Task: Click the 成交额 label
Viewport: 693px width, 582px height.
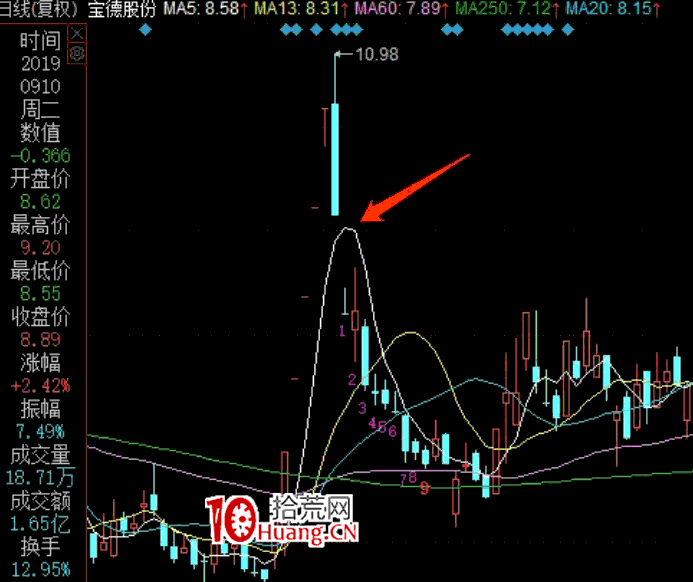Action: [40, 501]
